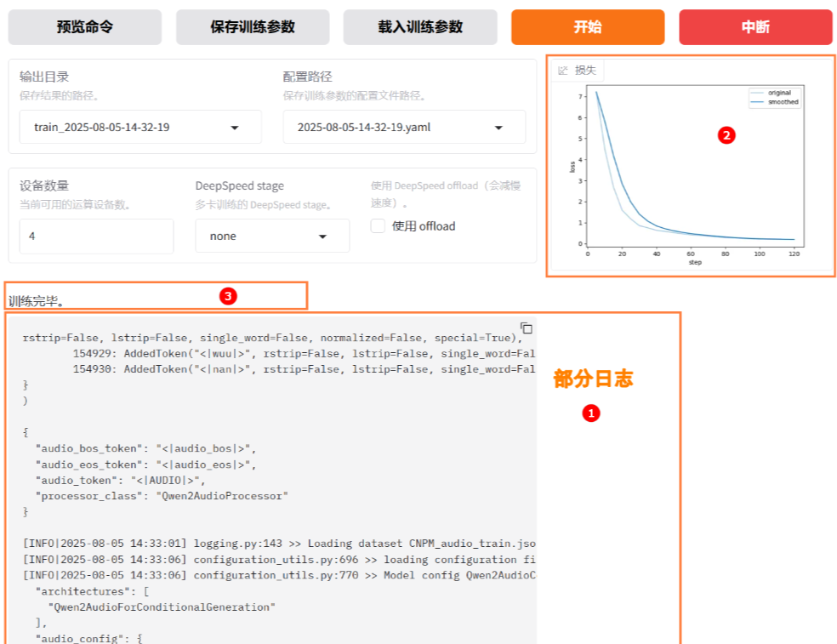Toggle the 使用 offload checkbox
Viewport: 837px width, 644px height.
378,226
